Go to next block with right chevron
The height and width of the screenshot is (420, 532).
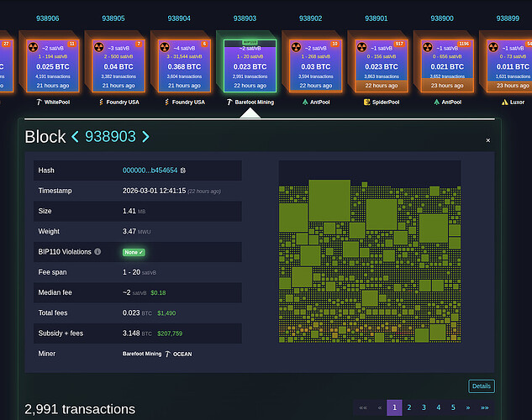point(145,136)
